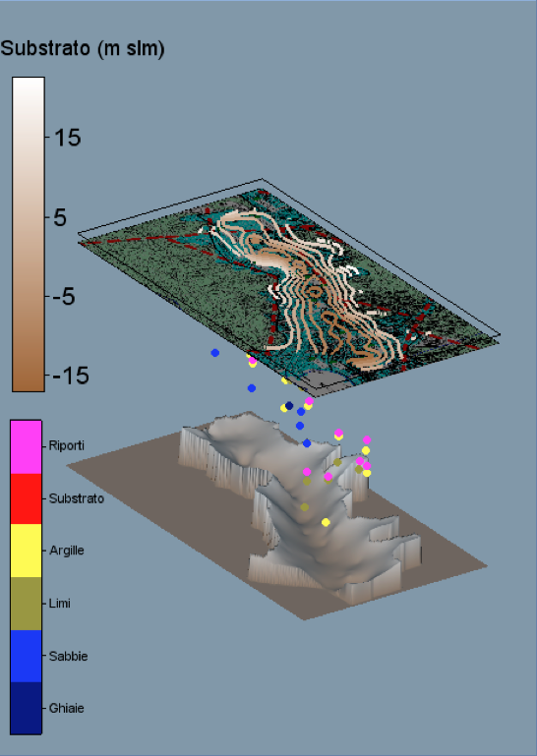Image resolution: width=537 pixels, height=756 pixels.
Task: Click the Sabbie legend label
Action: coord(69,656)
